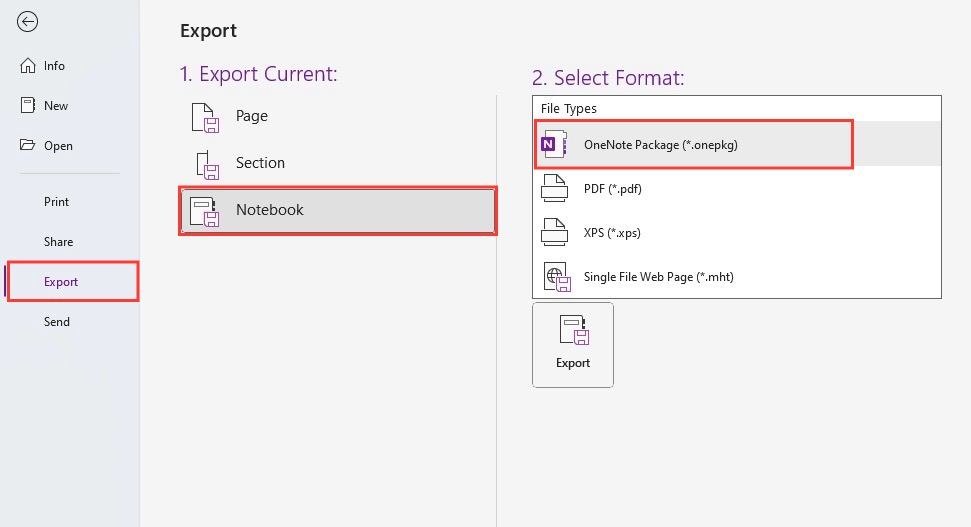This screenshot has width=971, height=527.
Task: Click the XPS printer icon
Action: [x=554, y=232]
